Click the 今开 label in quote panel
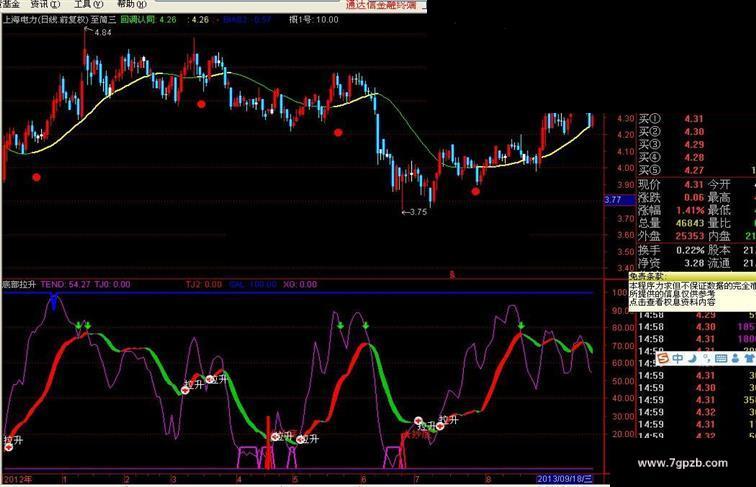 [x=719, y=185]
